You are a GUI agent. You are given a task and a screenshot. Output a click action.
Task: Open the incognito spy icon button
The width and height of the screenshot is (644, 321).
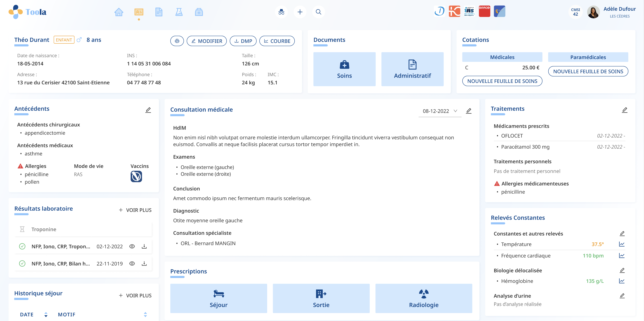click(x=281, y=12)
